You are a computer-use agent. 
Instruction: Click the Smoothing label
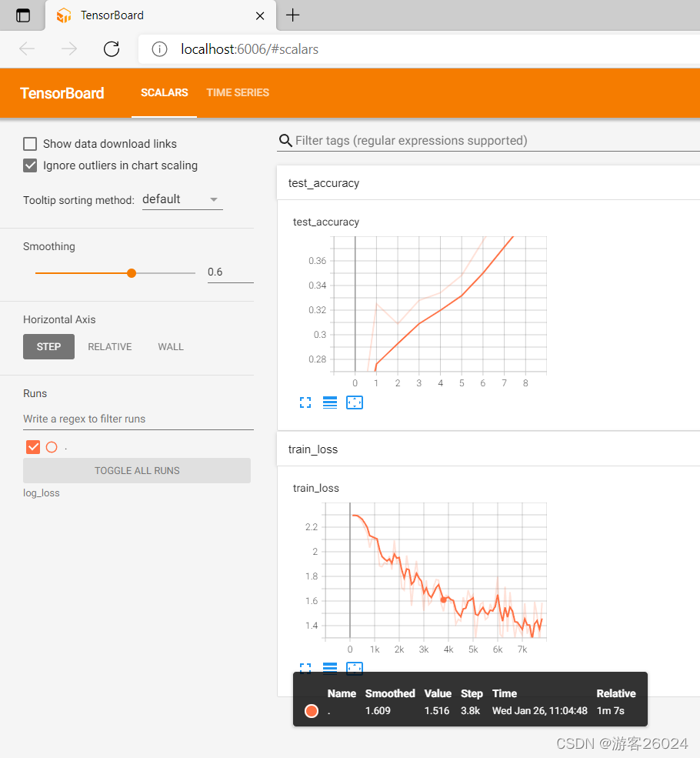[49, 246]
